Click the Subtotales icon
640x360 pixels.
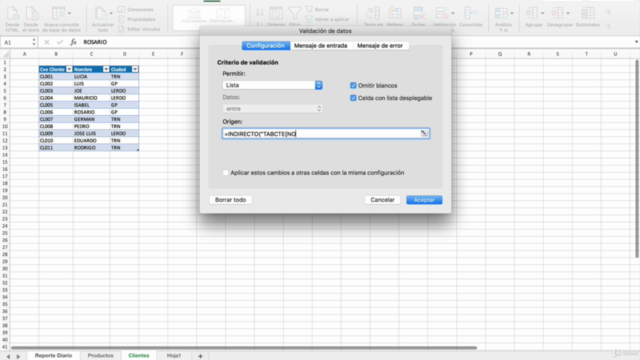588,13
